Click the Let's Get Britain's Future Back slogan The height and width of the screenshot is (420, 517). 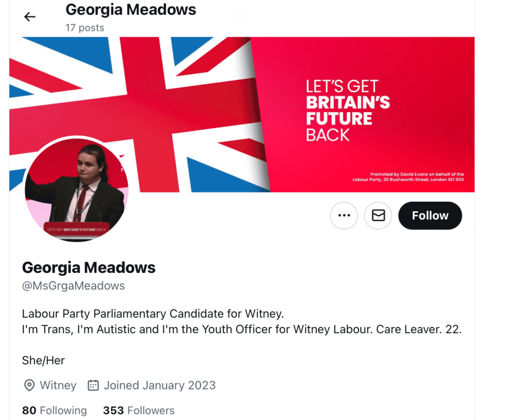pos(348,111)
